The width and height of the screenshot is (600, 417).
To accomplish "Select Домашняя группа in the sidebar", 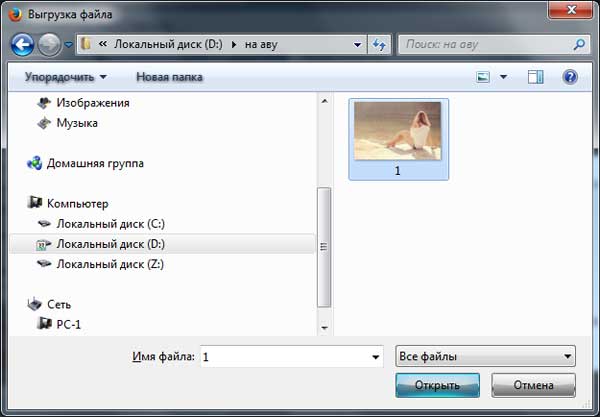I will [x=95, y=163].
